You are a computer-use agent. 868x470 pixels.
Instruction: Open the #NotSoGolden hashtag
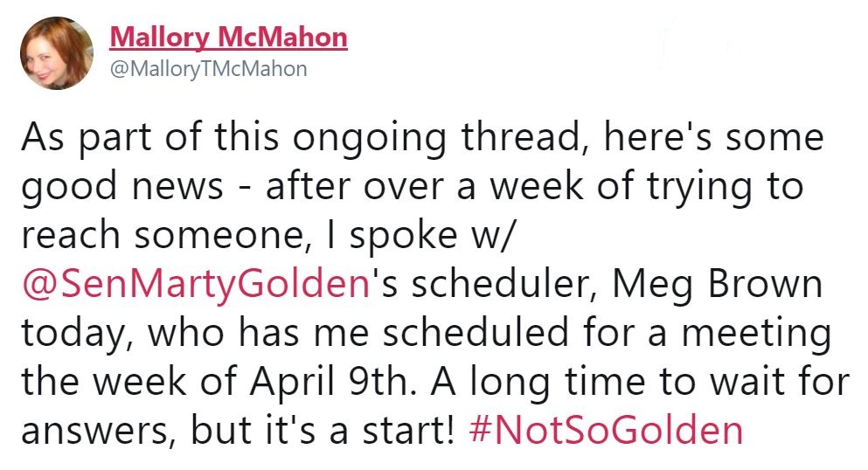[x=606, y=431]
